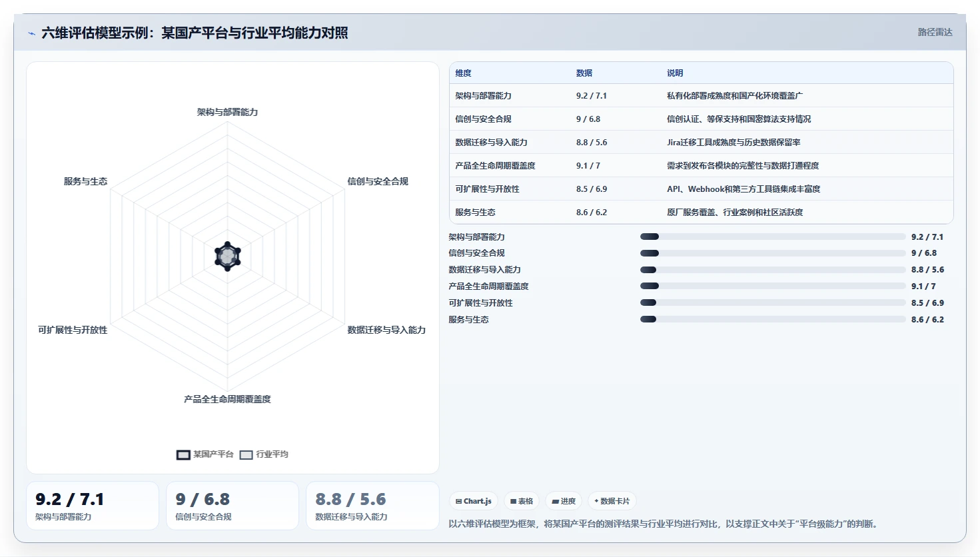Click the data polygon at radar center
The height and width of the screenshot is (557, 980).
pos(227,257)
